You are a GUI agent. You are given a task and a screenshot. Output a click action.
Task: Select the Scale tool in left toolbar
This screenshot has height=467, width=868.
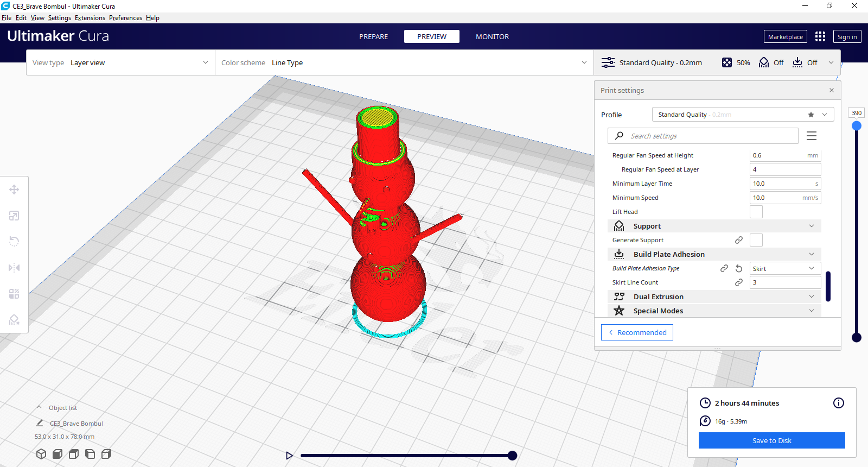click(14, 216)
